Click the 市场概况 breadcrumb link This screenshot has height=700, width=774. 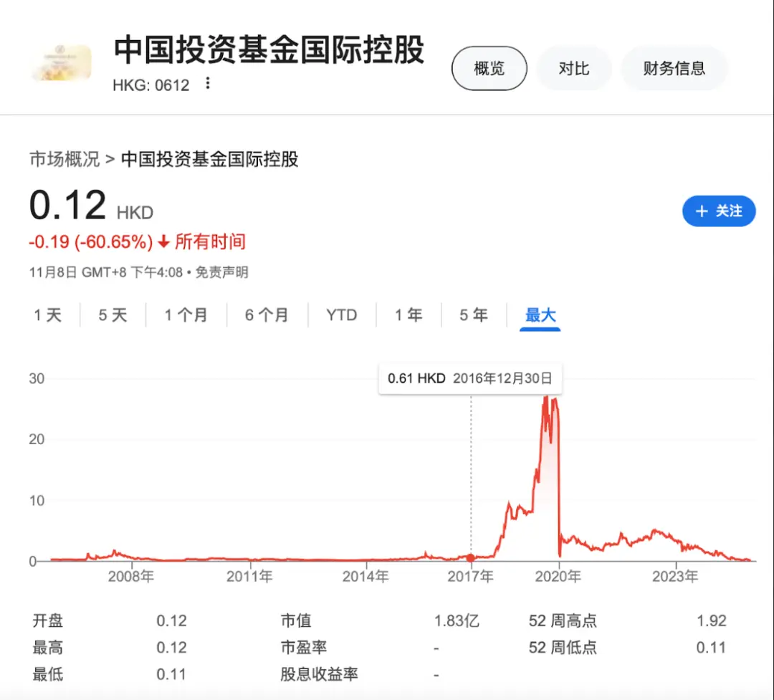pos(64,158)
